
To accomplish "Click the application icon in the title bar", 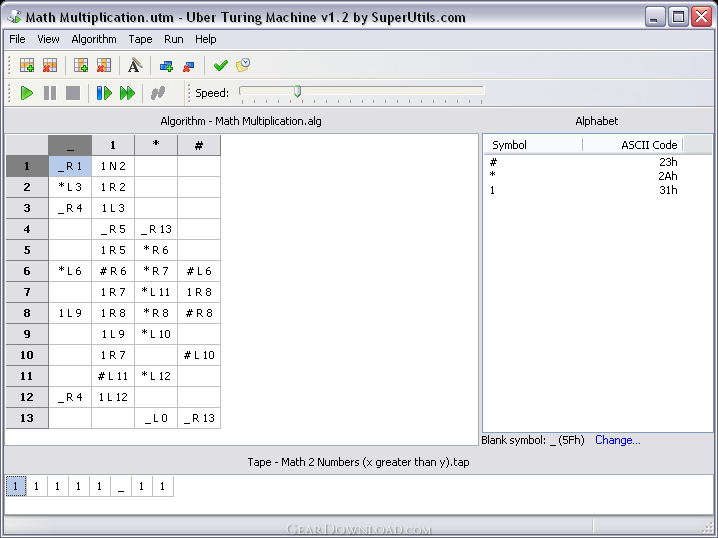I will click(x=15, y=17).
